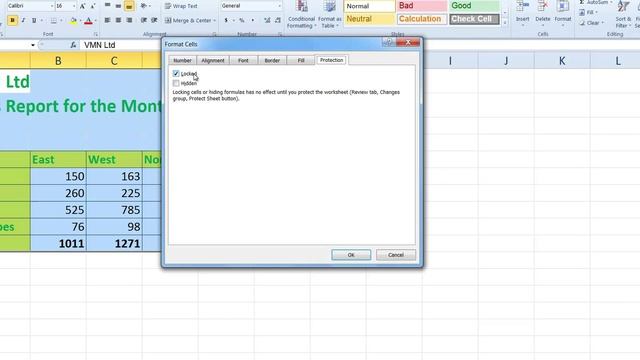Apply Comma Style number format

coord(253,20)
